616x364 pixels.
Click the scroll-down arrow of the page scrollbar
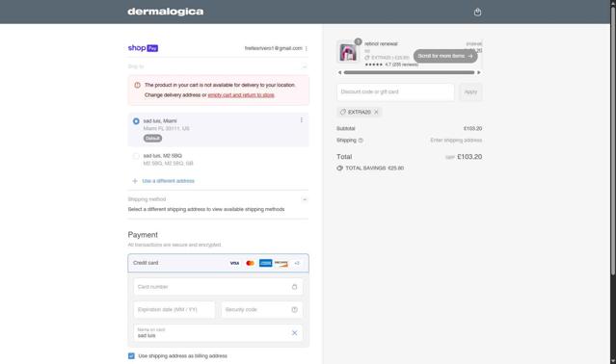(x=613, y=360)
